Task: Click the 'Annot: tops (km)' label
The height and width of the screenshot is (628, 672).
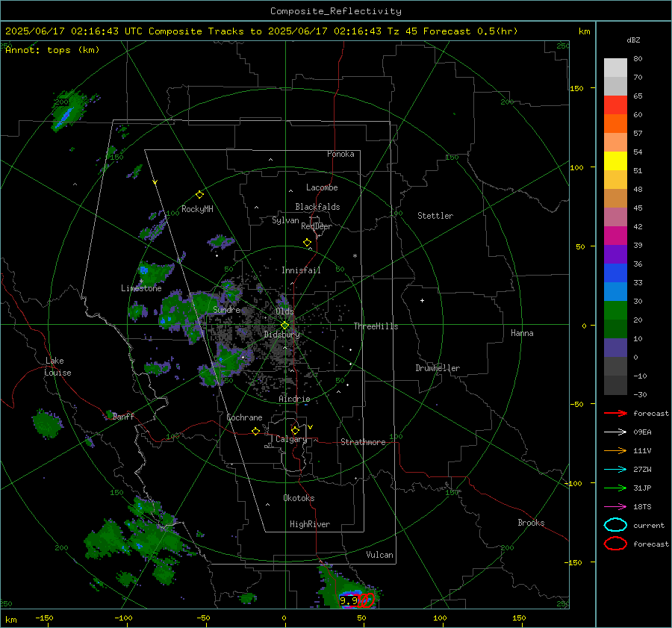Action: (52, 50)
